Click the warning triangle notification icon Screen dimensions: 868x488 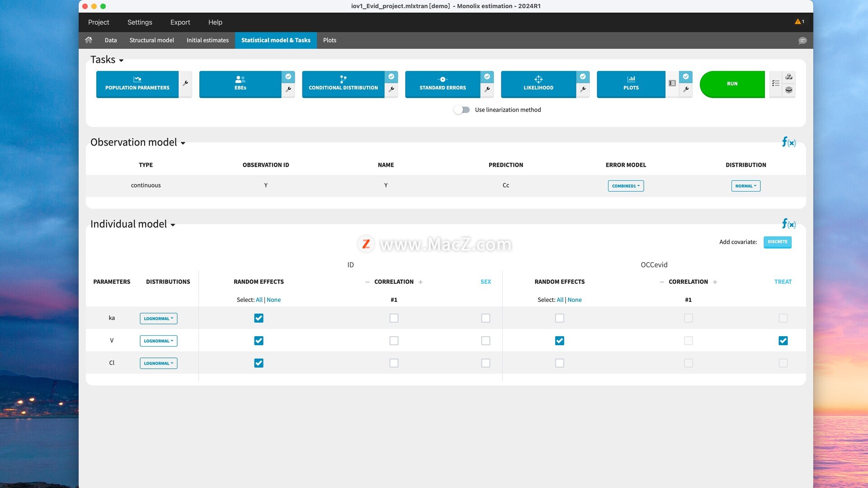point(798,22)
